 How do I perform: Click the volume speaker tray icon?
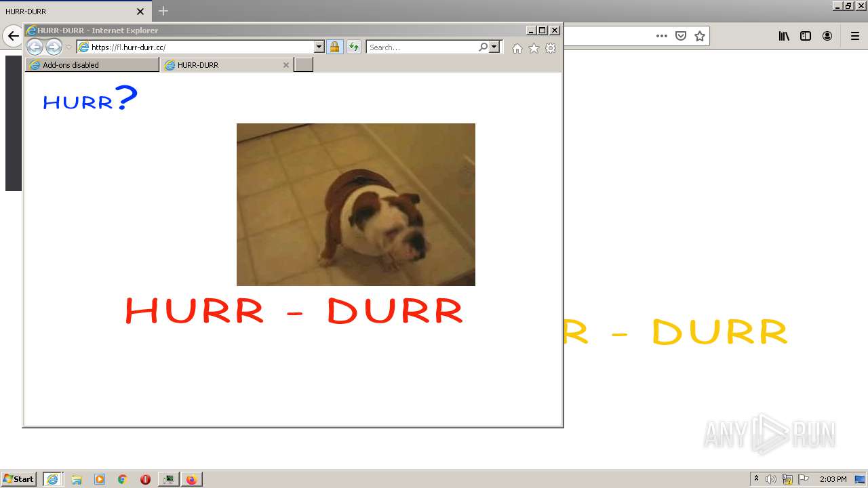pos(771,479)
